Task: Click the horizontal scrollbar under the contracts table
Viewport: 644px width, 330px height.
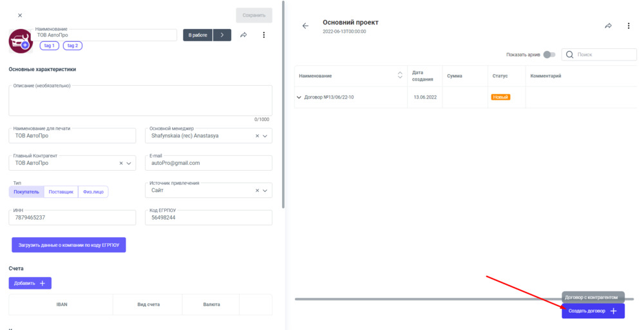Action: pyautogui.click(x=425, y=299)
